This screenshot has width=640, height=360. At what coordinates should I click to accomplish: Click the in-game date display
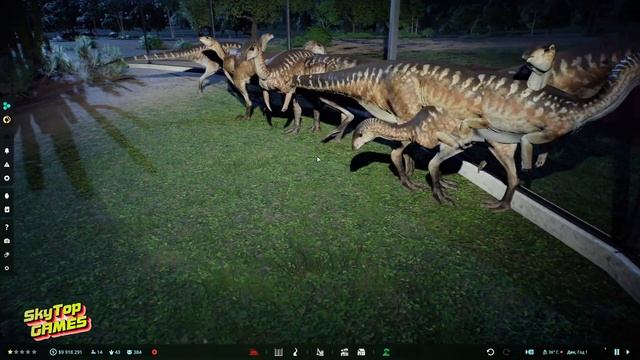click(x=577, y=352)
